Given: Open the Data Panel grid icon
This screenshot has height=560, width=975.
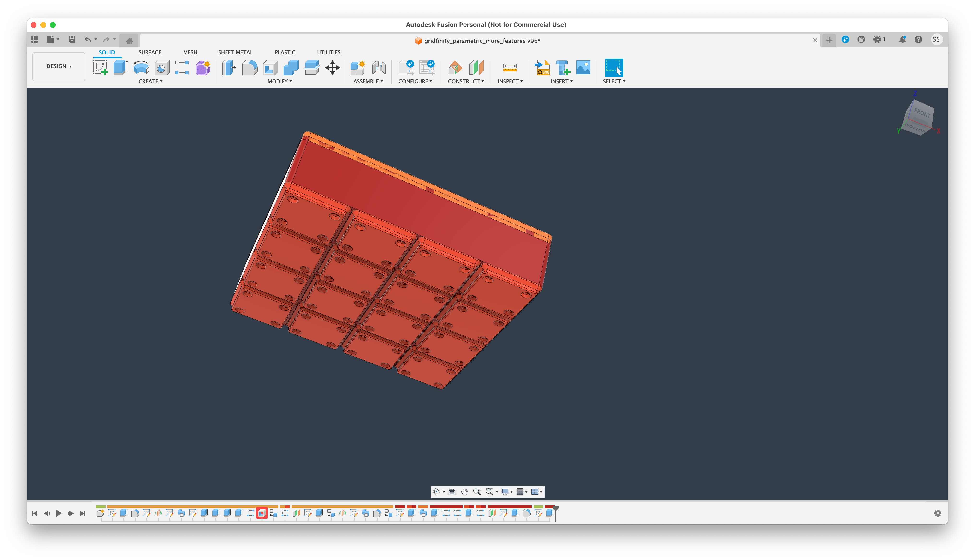Looking at the screenshot, I should click(x=35, y=39).
